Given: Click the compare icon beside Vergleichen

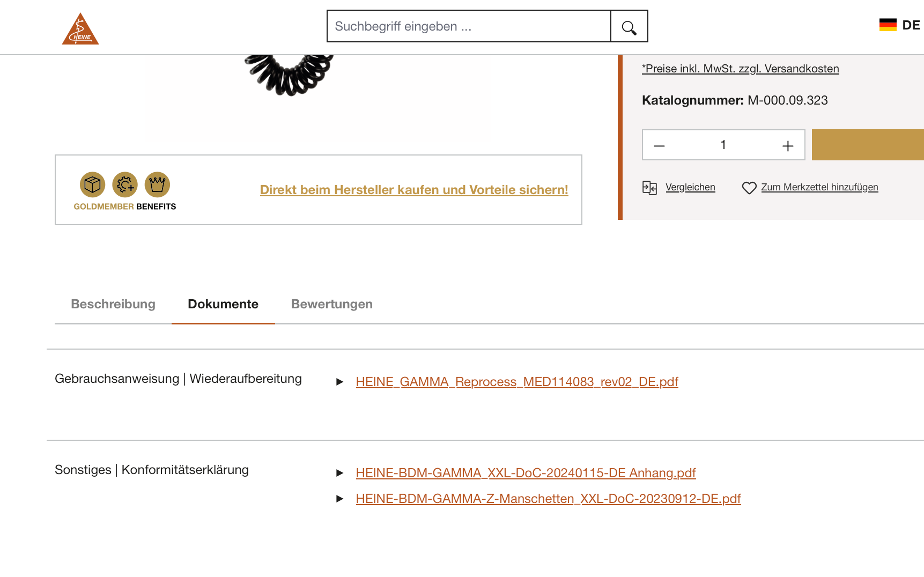Looking at the screenshot, I should (649, 188).
